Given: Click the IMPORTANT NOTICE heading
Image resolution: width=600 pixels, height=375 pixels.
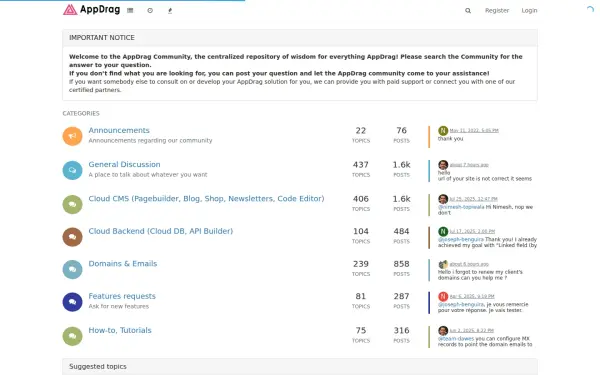Looking at the screenshot, I should (102, 38).
